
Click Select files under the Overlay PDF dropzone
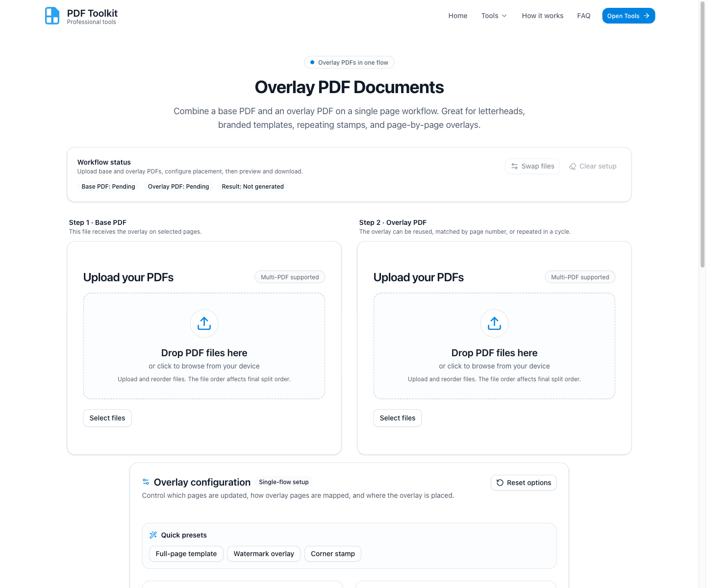coord(397,417)
